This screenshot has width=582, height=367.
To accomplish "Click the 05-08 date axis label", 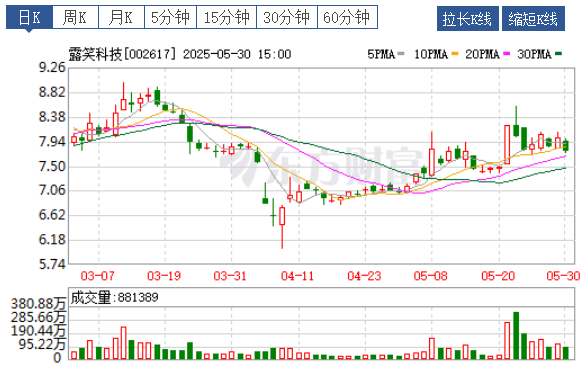I will (431, 276).
